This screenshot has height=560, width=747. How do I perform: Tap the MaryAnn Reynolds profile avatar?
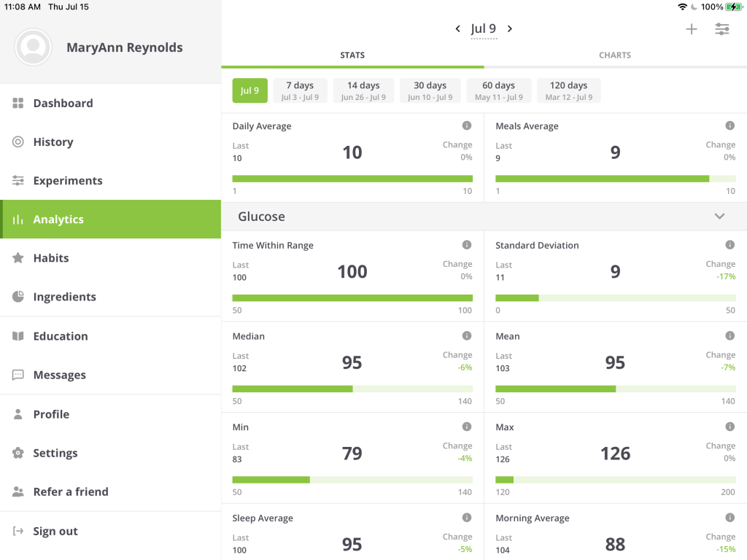(x=33, y=47)
